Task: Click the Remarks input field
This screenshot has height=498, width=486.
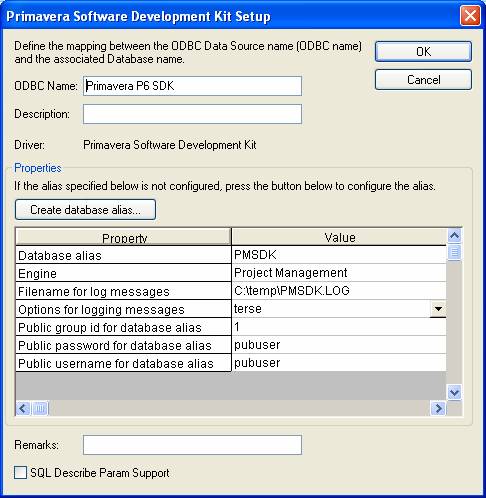Action: (192, 445)
